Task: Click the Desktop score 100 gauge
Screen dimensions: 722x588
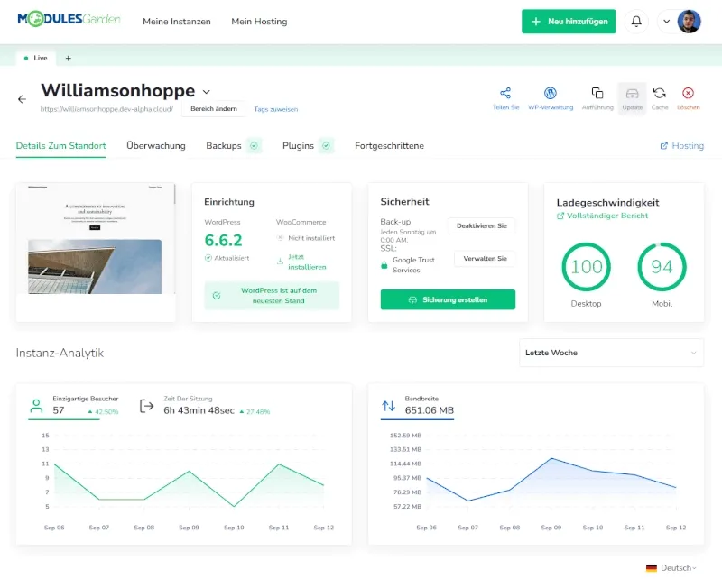Action: pos(586,267)
